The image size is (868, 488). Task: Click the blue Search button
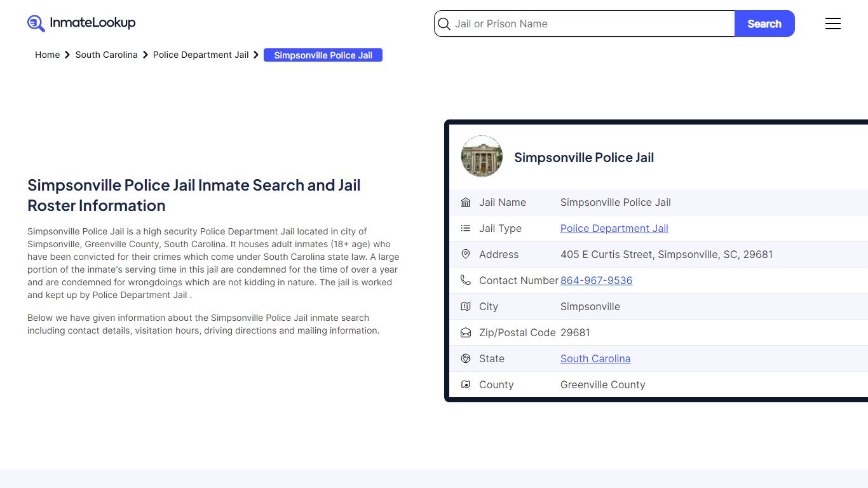pyautogui.click(x=764, y=24)
